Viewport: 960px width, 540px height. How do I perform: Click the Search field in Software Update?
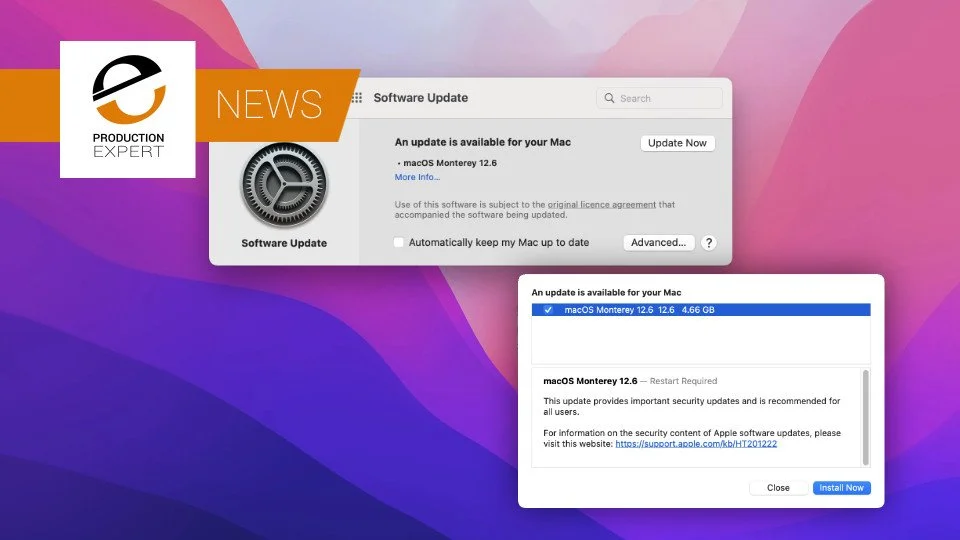pos(659,98)
